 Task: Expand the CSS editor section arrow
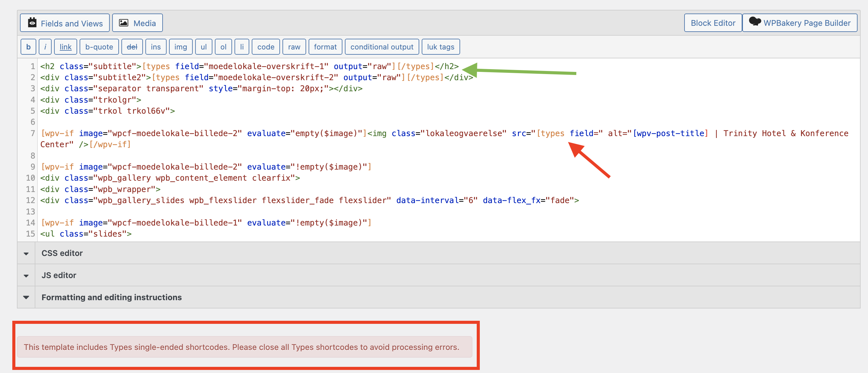[26, 253]
